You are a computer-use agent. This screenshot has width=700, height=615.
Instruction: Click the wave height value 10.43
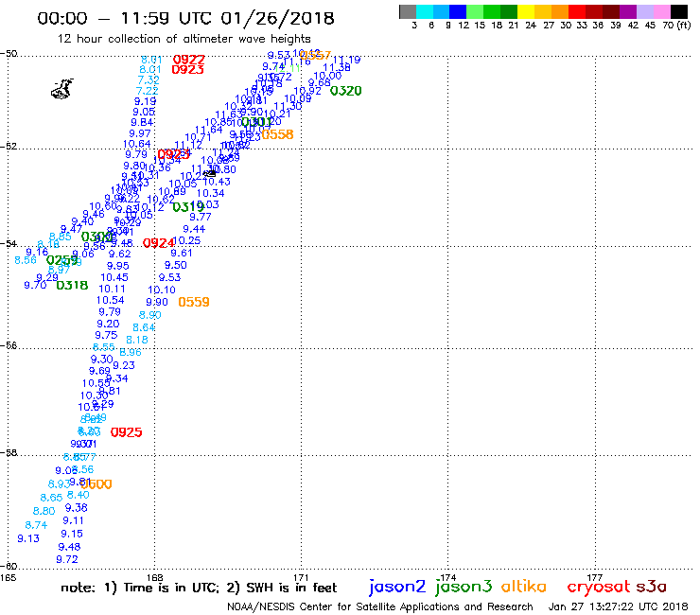tap(217, 182)
